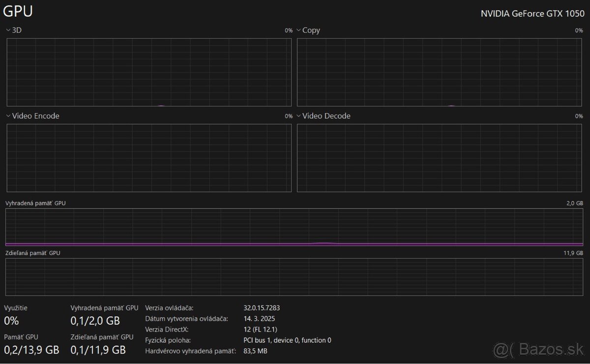Open the Video Encode engine dropdown

click(x=8, y=116)
